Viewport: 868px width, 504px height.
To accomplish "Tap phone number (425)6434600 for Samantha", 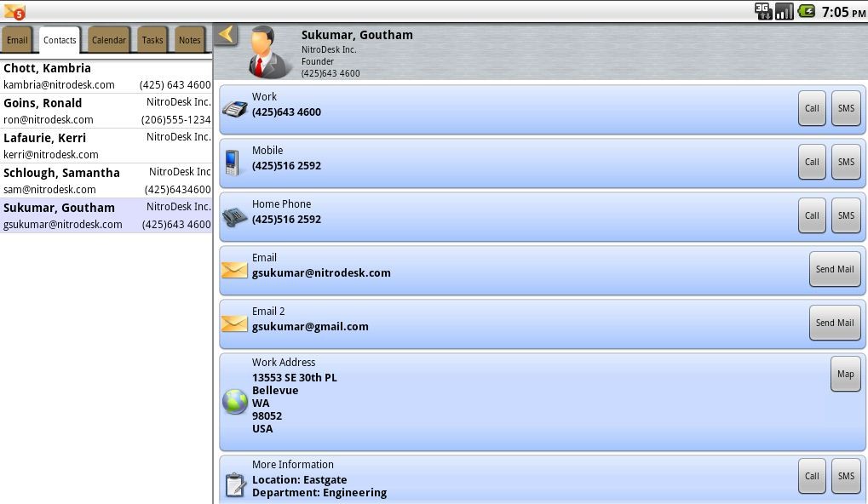I will (177, 189).
